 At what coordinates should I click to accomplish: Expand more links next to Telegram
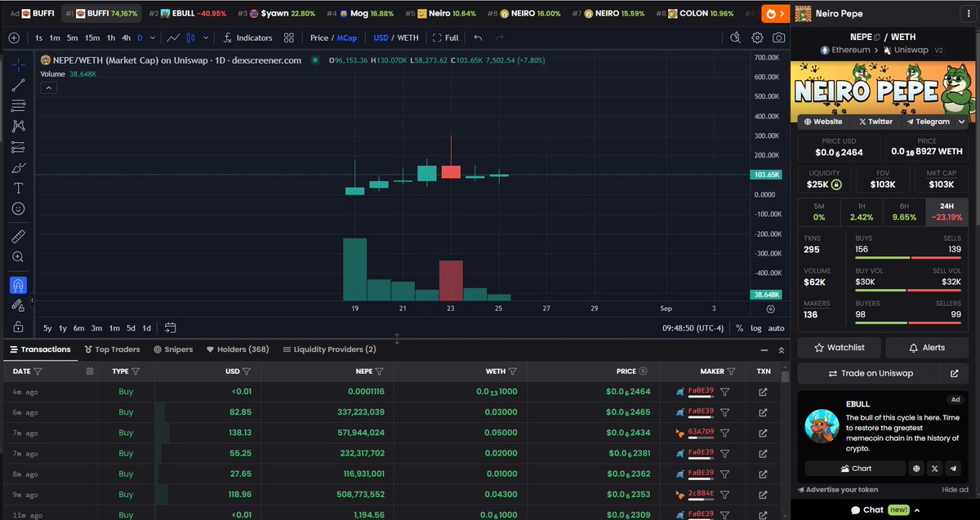[960, 122]
